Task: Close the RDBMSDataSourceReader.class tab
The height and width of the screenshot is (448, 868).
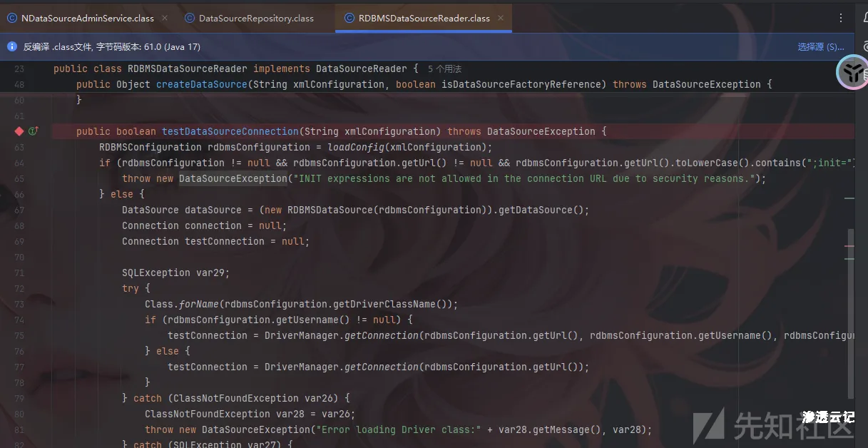Action: [501, 18]
